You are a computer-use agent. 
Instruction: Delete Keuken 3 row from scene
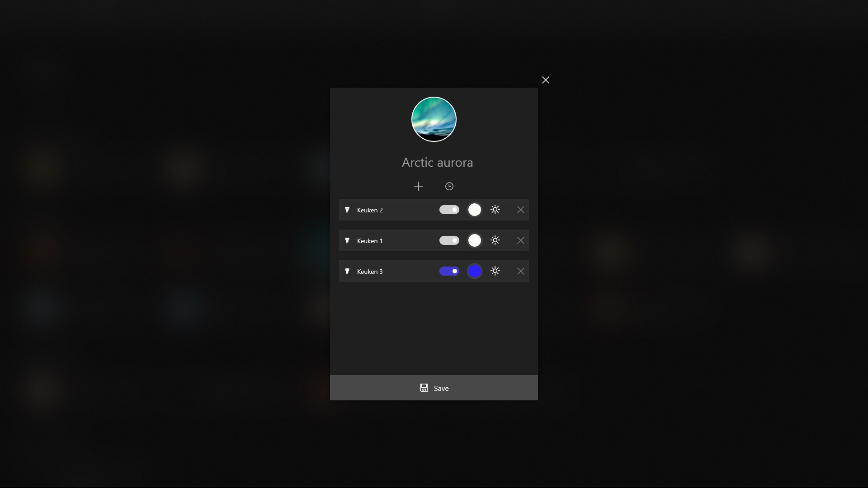click(520, 271)
